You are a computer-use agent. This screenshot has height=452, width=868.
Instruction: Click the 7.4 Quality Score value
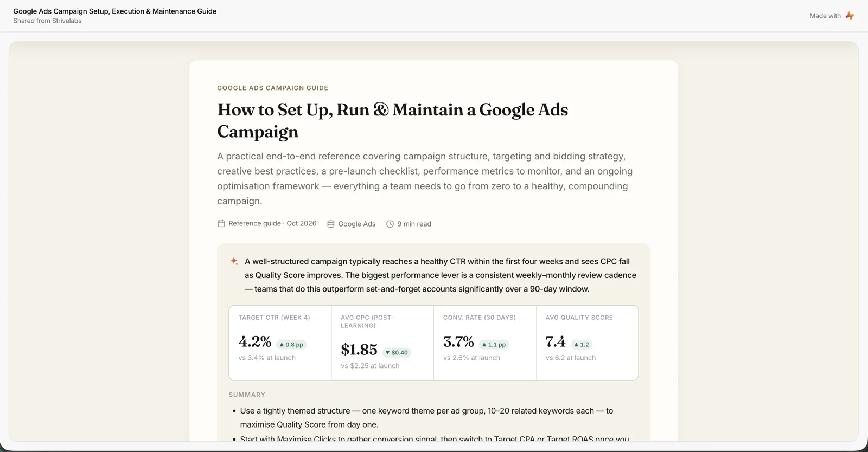tap(556, 342)
